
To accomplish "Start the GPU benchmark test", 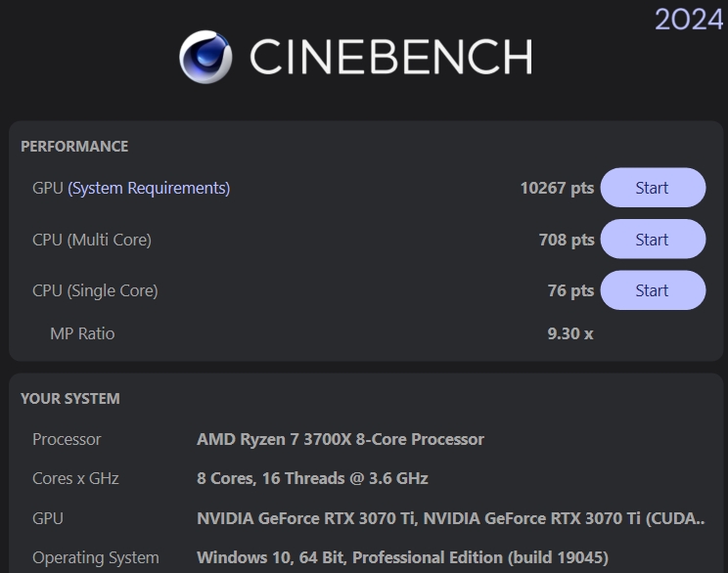I will tap(652, 188).
